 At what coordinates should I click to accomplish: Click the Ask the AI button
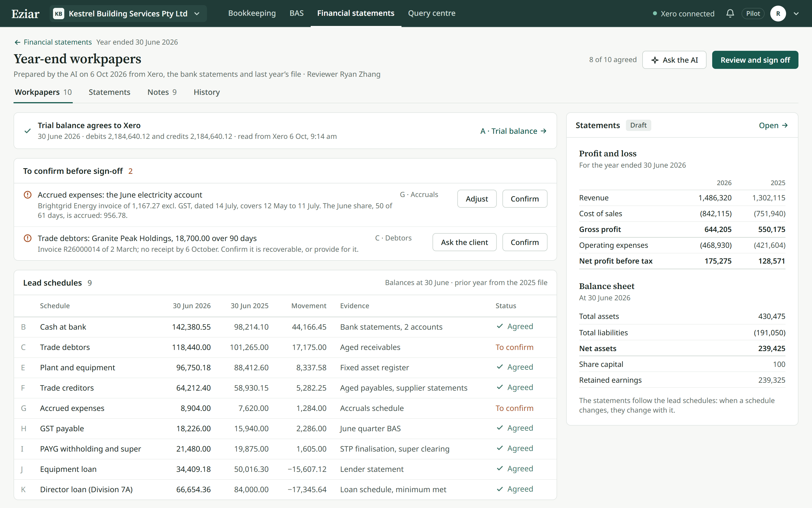click(674, 60)
